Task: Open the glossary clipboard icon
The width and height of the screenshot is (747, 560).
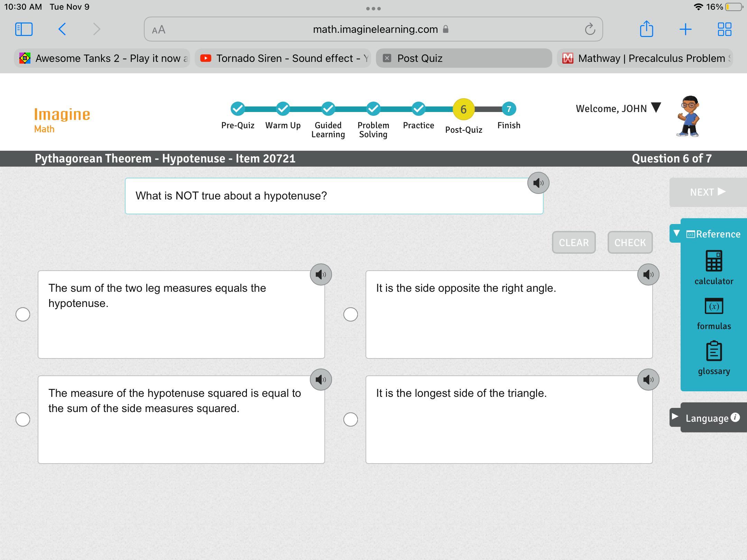Action: (713, 351)
